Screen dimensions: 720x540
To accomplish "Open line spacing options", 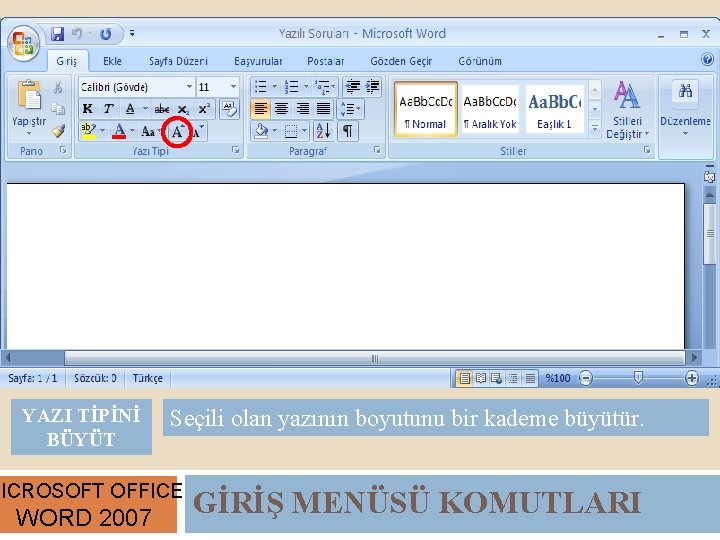I will (x=350, y=109).
